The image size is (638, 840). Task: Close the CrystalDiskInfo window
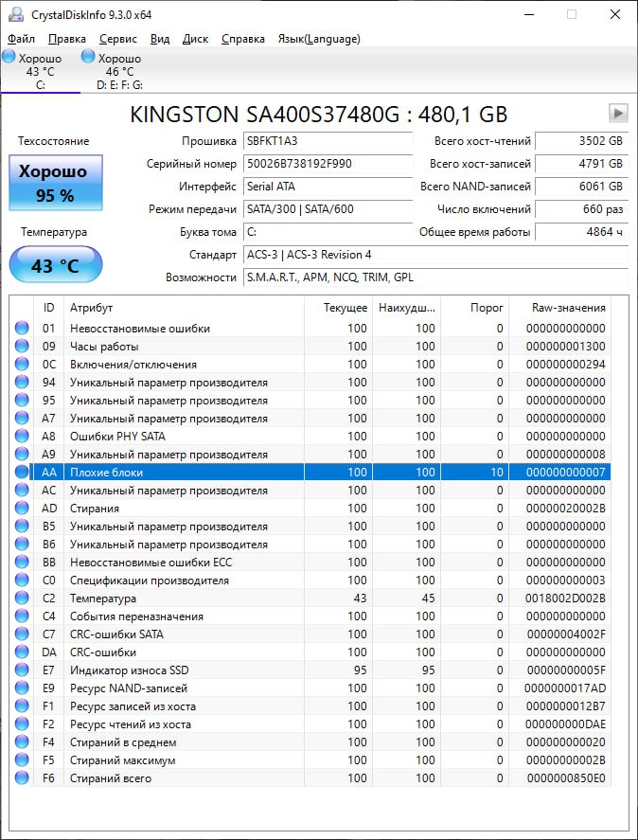(x=615, y=14)
